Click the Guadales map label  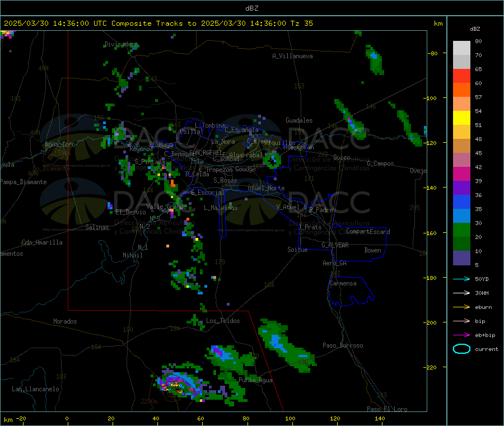pyautogui.click(x=299, y=120)
